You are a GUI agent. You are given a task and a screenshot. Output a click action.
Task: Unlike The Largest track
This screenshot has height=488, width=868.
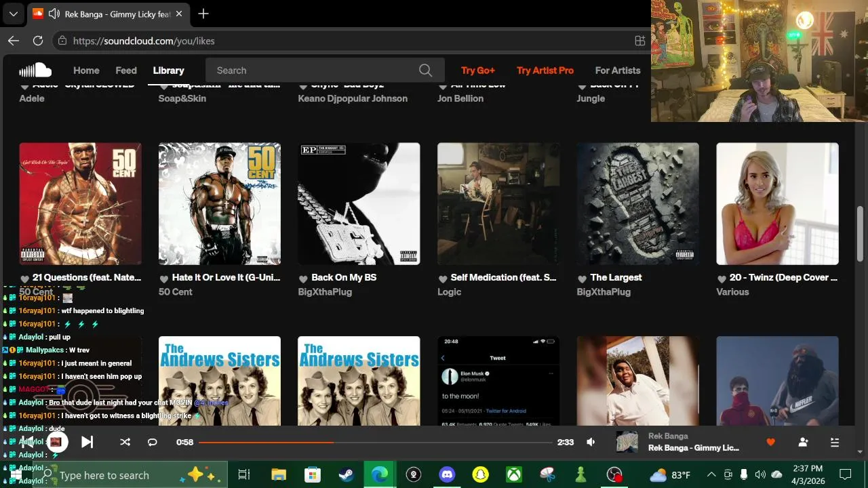(x=582, y=279)
